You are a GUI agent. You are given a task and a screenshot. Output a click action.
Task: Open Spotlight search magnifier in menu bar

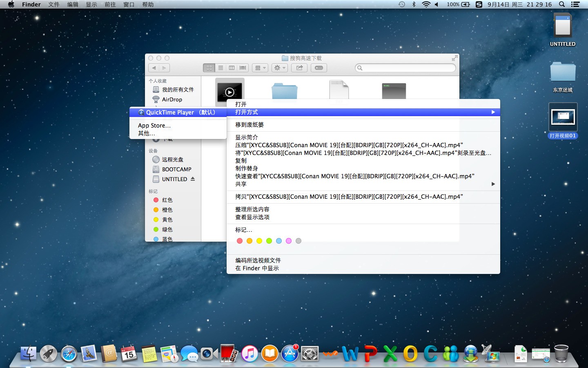click(562, 4)
